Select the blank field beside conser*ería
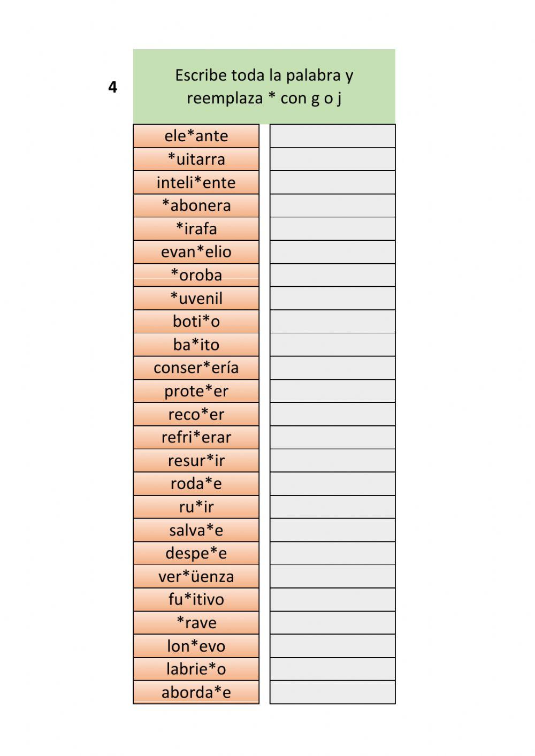 click(x=332, y=368)
